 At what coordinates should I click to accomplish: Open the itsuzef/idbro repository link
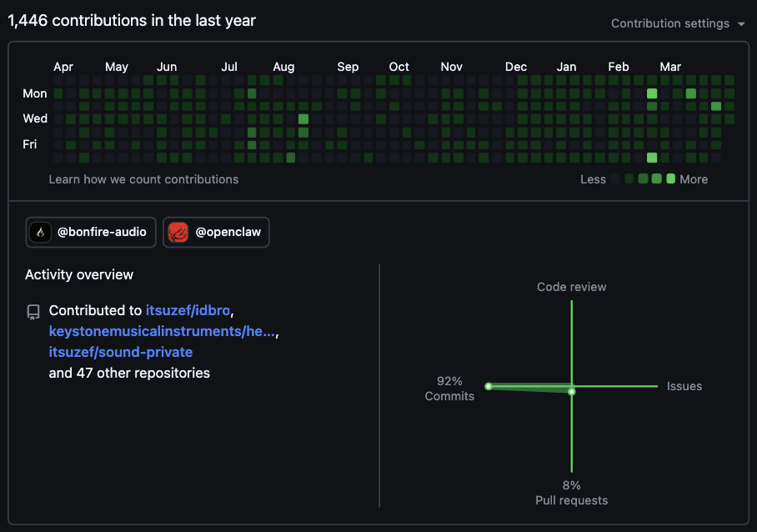(189, 310)
